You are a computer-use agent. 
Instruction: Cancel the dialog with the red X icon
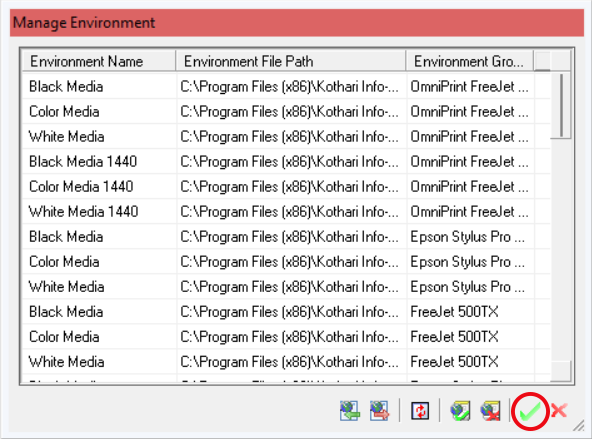click(559, 410)
